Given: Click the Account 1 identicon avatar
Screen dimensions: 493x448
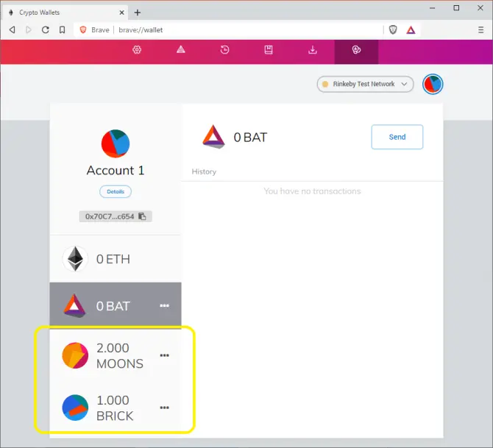Looking at the screenshot, I should [x=116, y=143].
